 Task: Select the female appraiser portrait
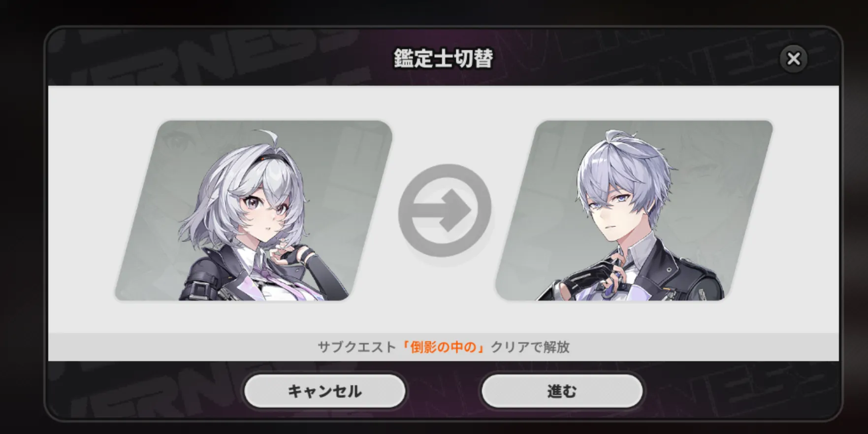(x=254, y=210)
